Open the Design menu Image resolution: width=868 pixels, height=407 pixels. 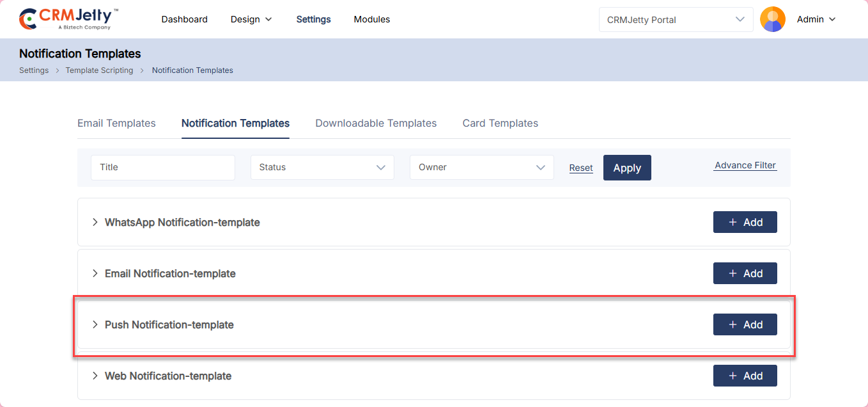coord(251,19)
